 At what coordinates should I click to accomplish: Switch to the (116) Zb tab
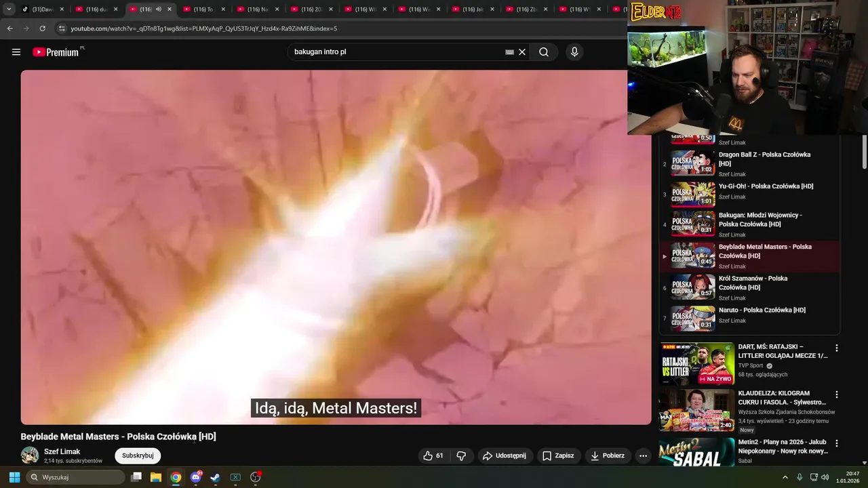[527, 9]
